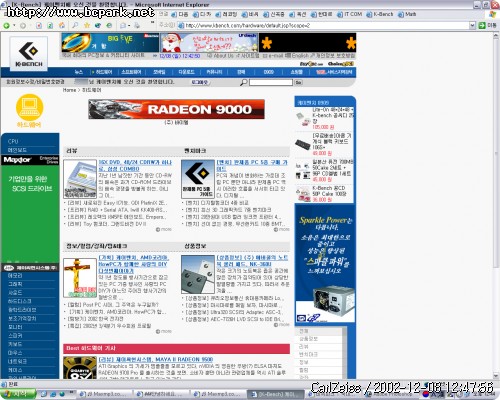Click the Print icon in IE toolbar
Screen dimensions: 500x400
[x=137, y=25]
